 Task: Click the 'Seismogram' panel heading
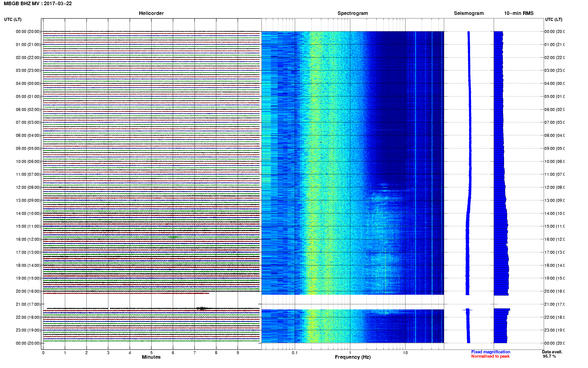click(469, 13)
